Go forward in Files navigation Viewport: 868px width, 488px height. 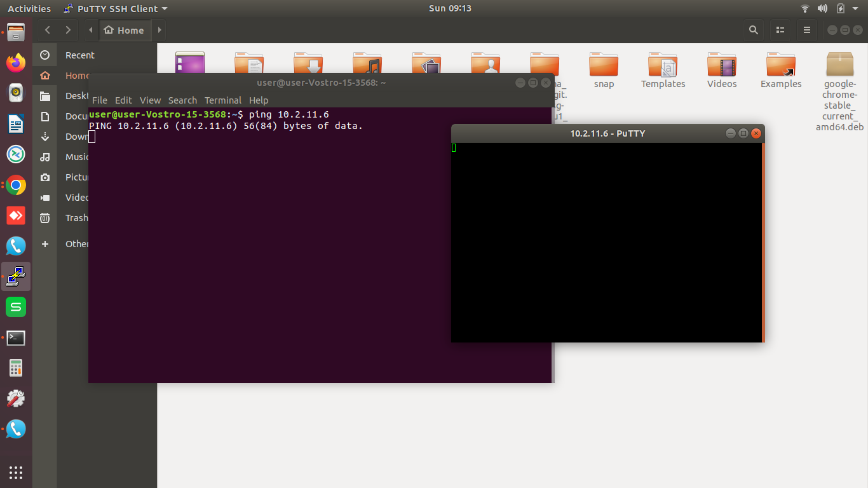click(68, 30)
